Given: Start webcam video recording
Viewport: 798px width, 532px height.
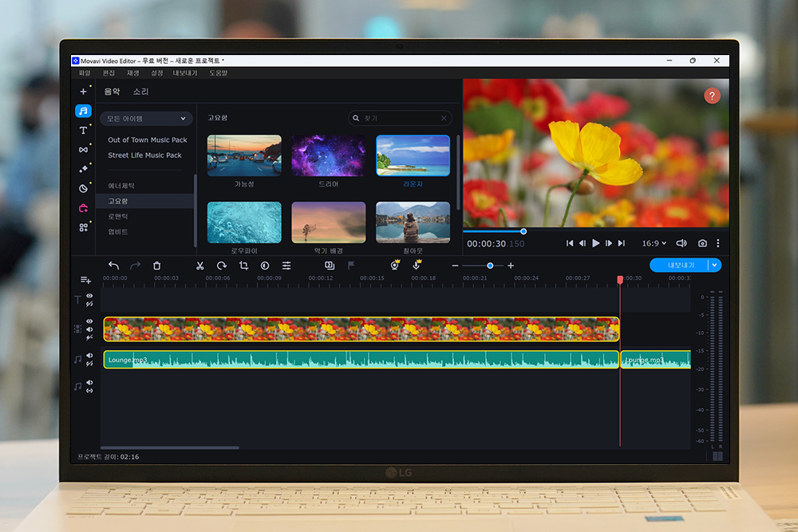Looking at the screenshot, I should tap(395, 265).
